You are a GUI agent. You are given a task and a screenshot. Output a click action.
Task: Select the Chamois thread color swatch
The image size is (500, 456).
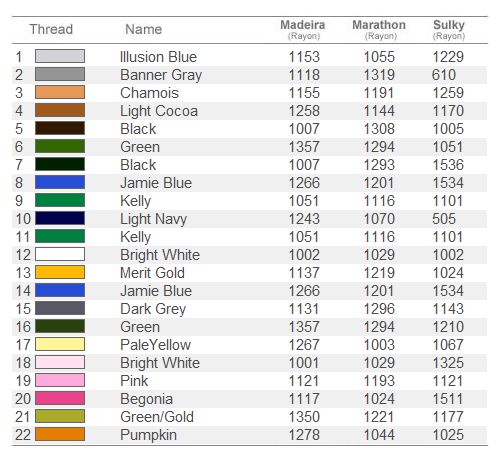pos(60,92)
